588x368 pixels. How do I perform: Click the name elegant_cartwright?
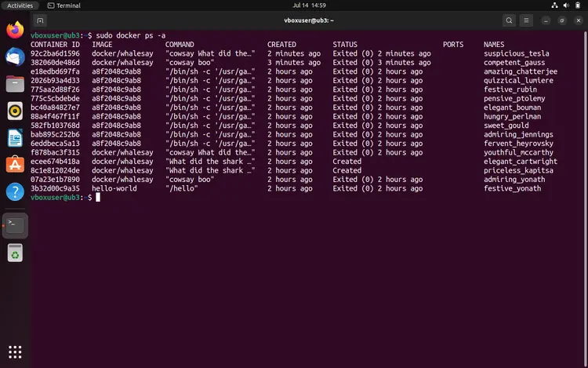[x=521, y=162]
